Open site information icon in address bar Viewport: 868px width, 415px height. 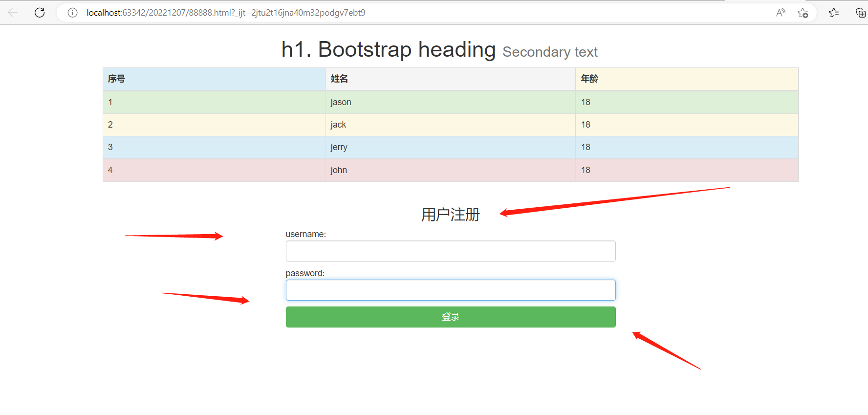tap(72, 13)
